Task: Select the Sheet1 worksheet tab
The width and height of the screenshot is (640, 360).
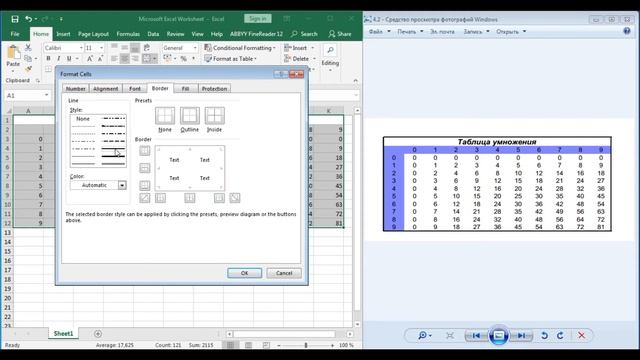Action: 64,334
